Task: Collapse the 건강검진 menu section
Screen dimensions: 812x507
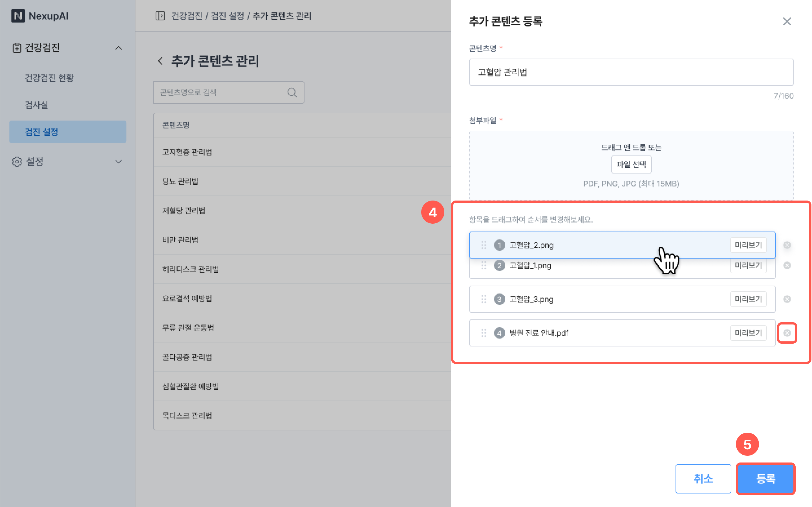Action: (118, 48)
